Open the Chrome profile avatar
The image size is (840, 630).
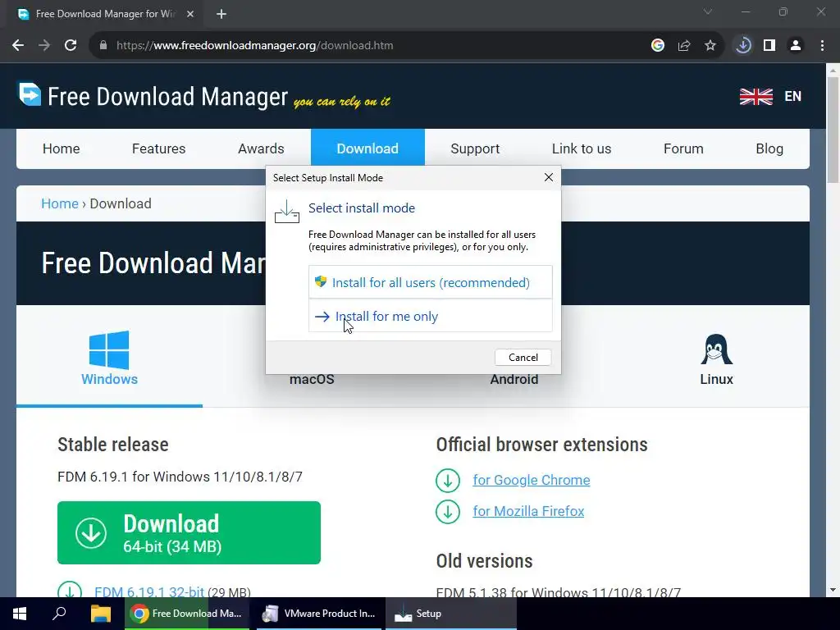(x=796, y=46)
